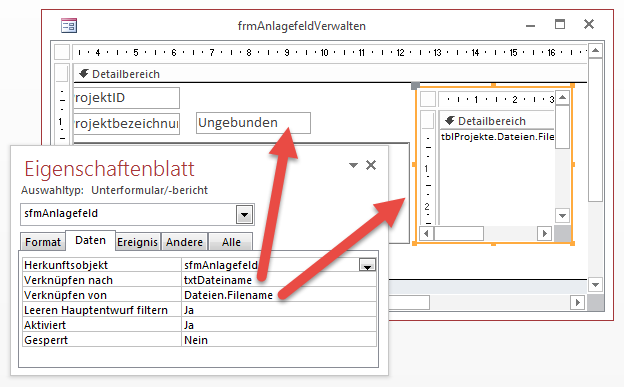The height and width of the screenshot is (387, 624).
Task: Select the Projektbezeichnung text field
Action: click(127, 124)
